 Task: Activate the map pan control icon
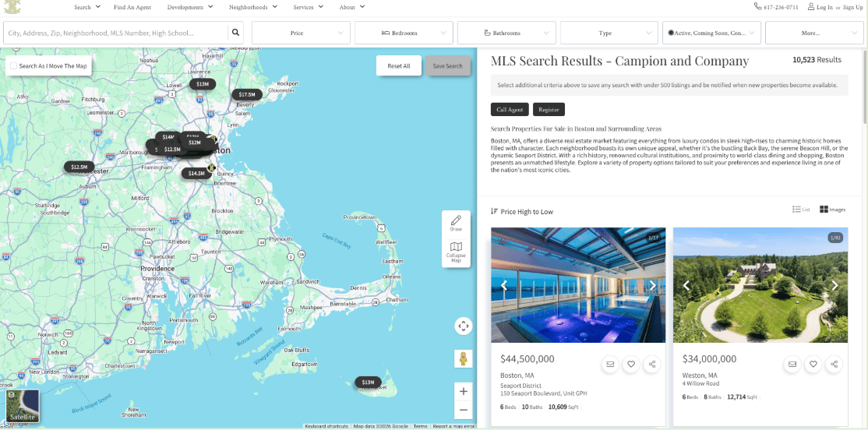click(x=464, y=326)
